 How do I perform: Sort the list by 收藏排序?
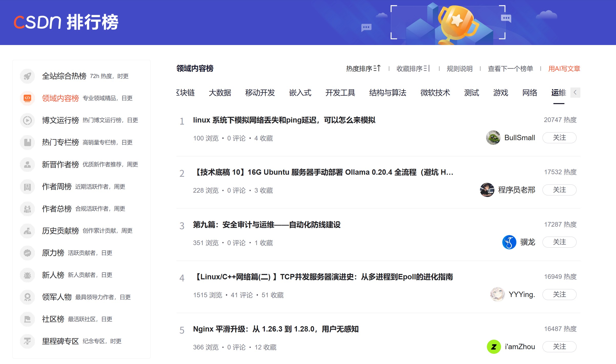click(413, 69)
